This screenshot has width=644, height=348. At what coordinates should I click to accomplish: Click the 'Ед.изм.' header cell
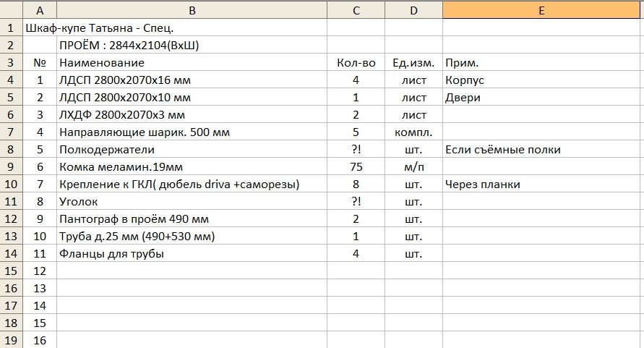point(413,63)
